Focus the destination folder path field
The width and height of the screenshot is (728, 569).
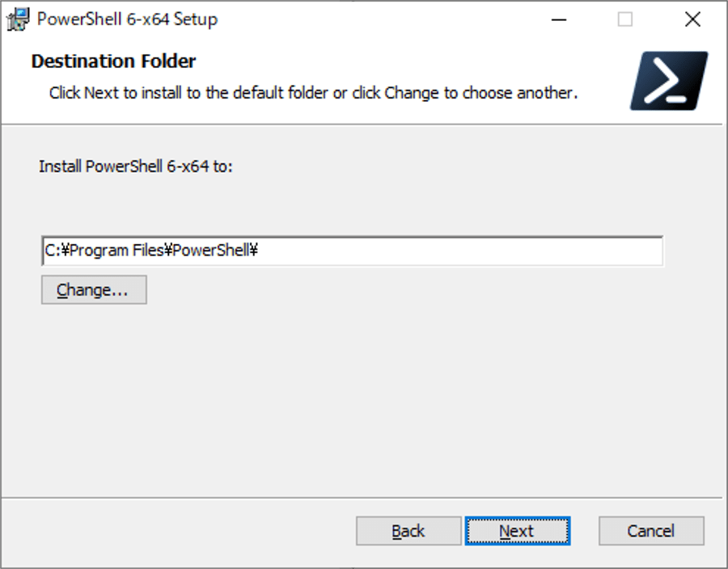pos(353,251)
